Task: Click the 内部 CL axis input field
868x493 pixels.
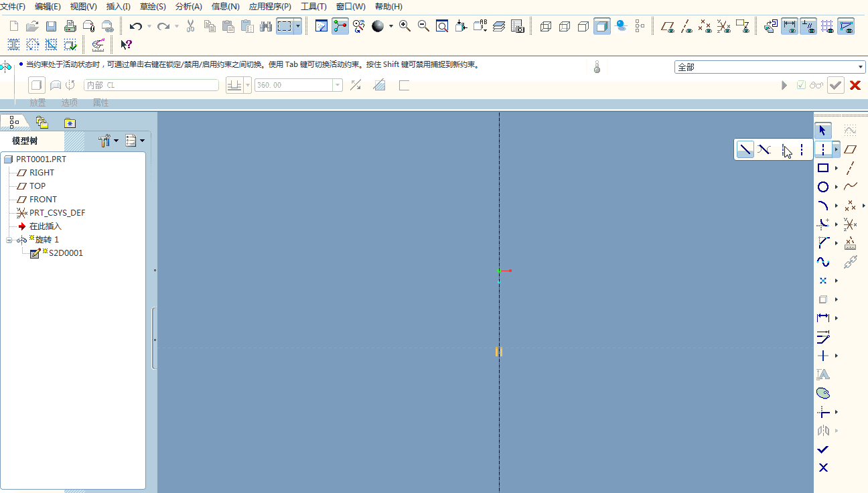Action: click(151, 85)
